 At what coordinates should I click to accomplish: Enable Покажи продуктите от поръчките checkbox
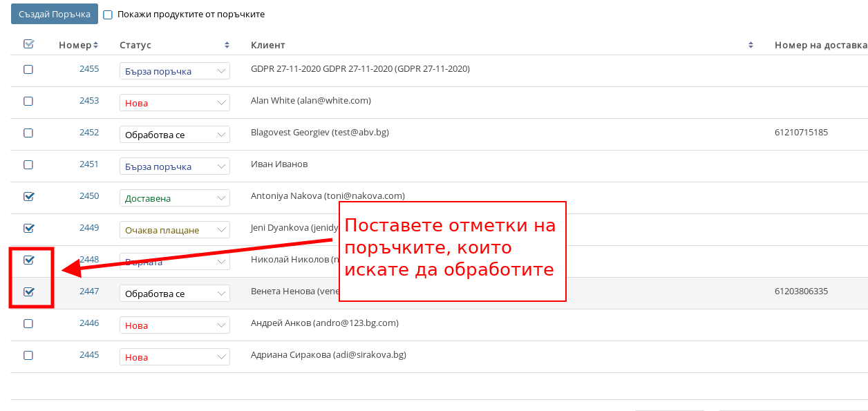pos(108,15)
